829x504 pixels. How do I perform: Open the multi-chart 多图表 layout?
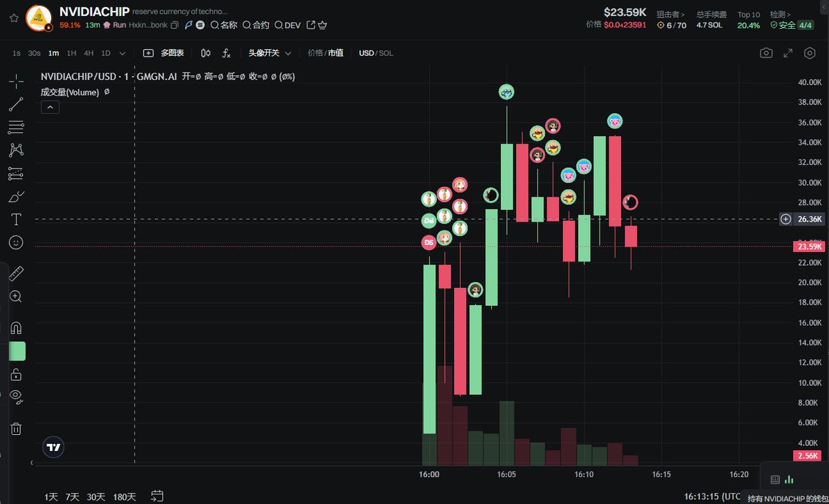tap(164, 53)
